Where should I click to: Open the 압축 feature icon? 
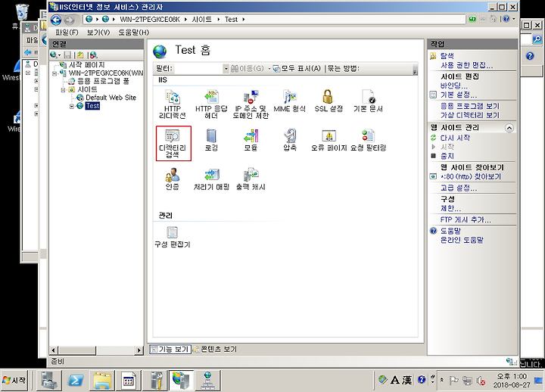pos(289,140)
